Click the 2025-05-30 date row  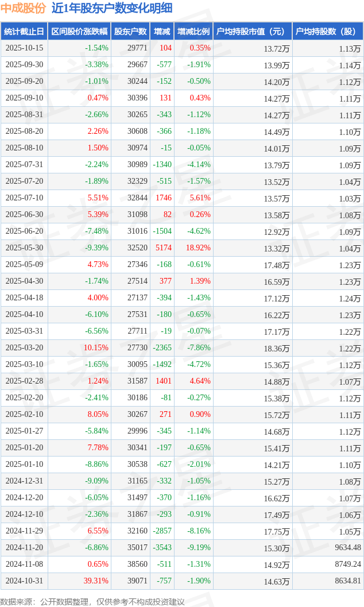(24, 248)
